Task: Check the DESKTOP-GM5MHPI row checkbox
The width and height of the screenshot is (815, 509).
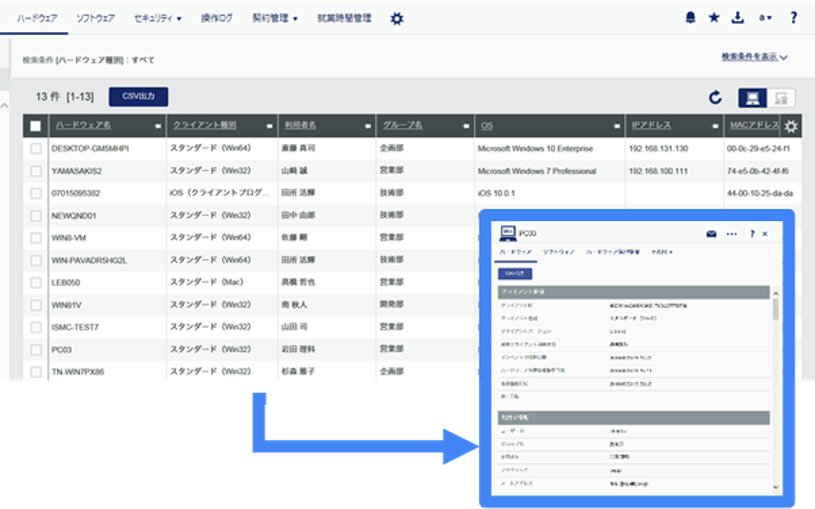Action: click(36, 148)
